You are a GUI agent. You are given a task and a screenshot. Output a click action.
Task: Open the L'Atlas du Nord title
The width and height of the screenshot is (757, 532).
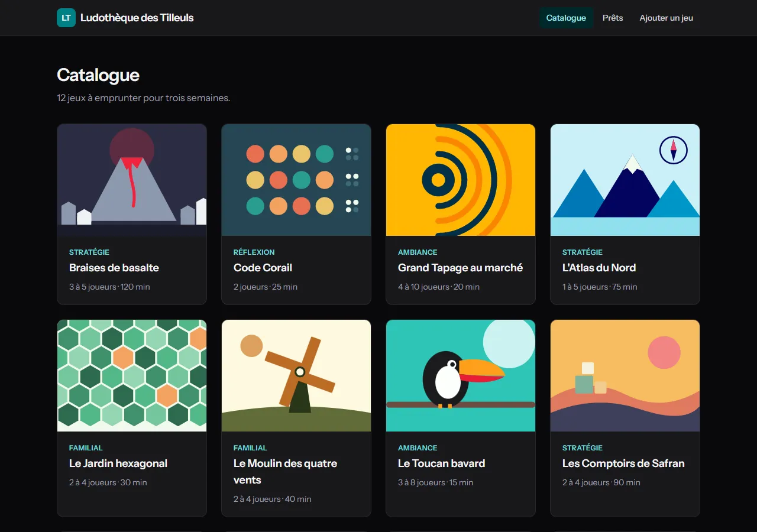coord(599,268)
